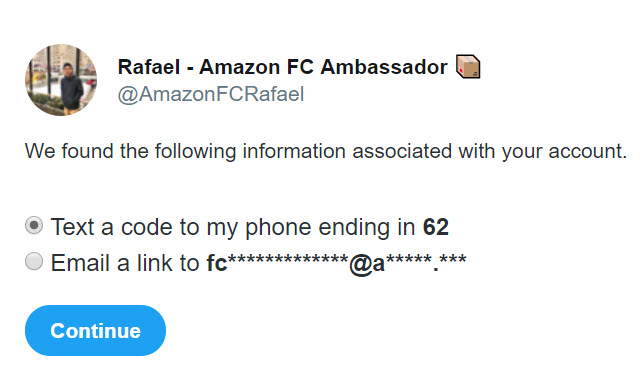Click the masked email address starting with fc
Screen dimensions: 644x371
[x=336, y=263]
